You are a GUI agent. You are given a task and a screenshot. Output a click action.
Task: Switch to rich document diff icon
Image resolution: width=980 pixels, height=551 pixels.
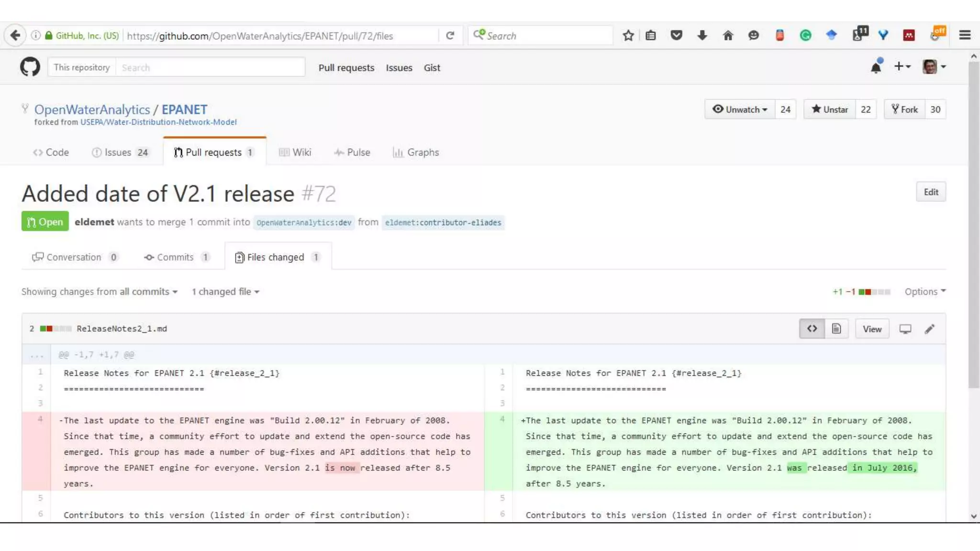coord(836,329)
